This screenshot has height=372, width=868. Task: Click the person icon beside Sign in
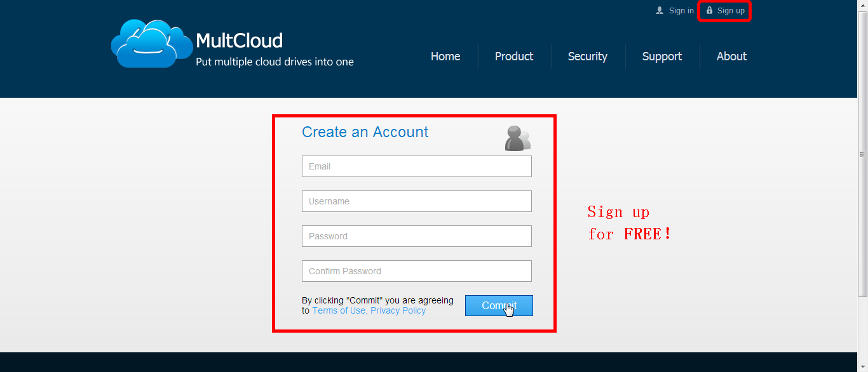point(660,10)
